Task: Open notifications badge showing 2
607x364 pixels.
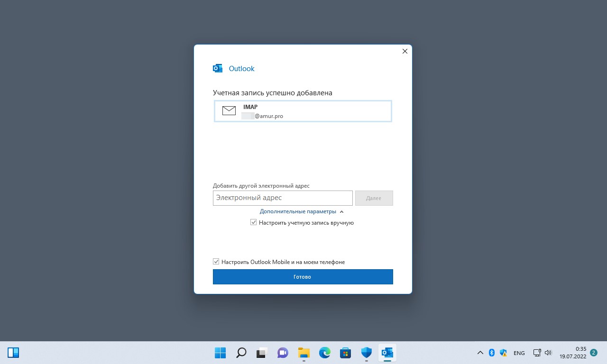Action: coord(594,353)
